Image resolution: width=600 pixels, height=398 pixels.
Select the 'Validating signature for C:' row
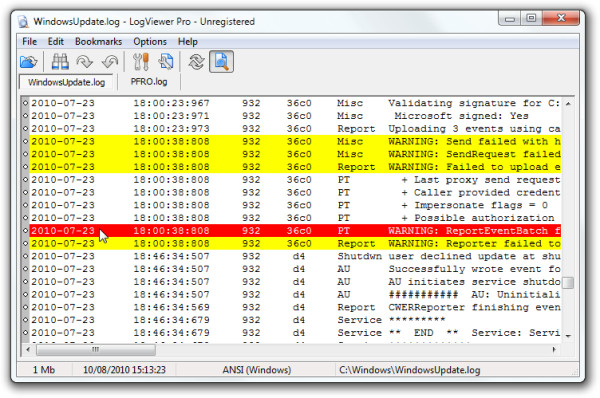tap(295, 103)
